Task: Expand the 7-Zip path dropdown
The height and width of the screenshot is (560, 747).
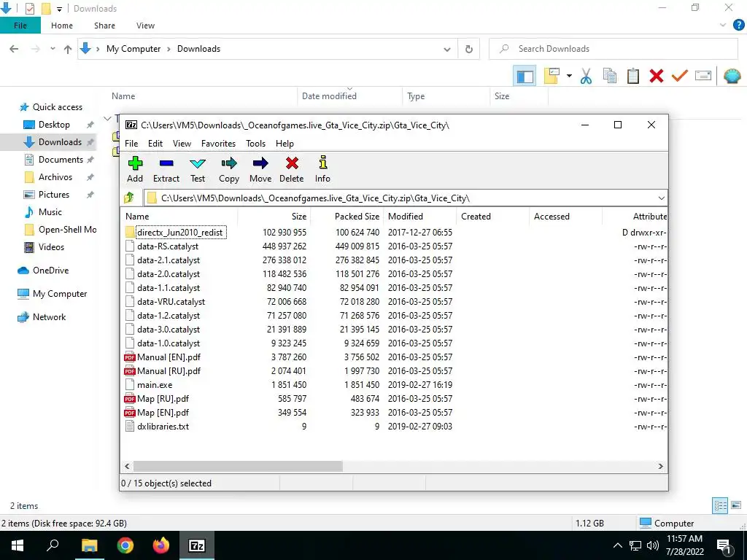Action: point(661,198)
